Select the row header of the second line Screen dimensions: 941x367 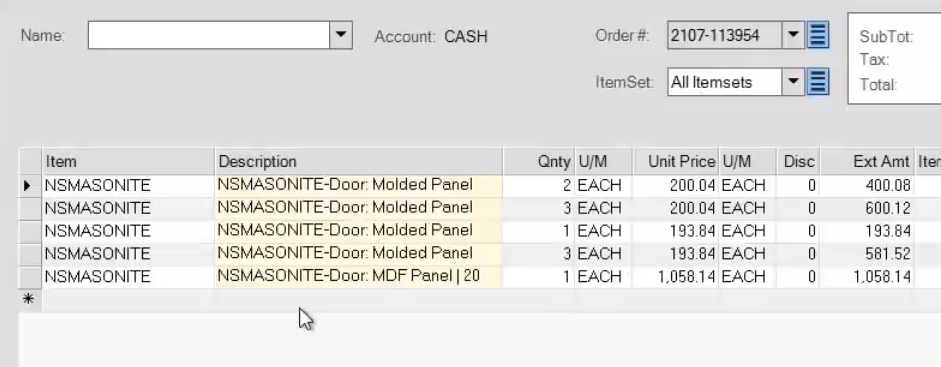(31, 208)
